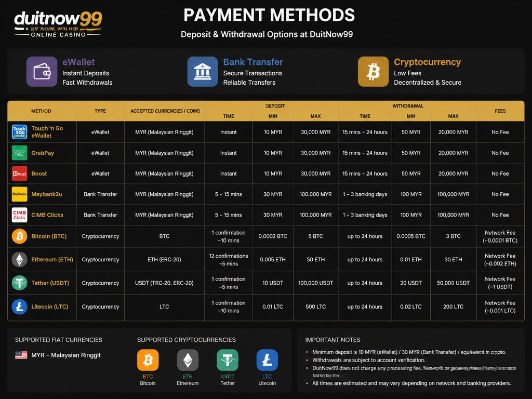Click the Litecoin (LTC) method name
Image resolution: width=532 pixels, height=399 pixels.
50,307
